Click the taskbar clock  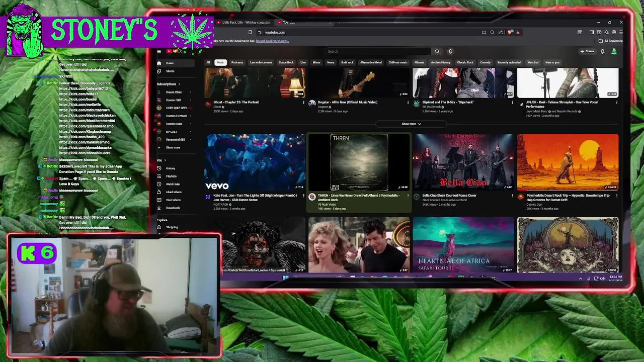[x=616, y=278]
